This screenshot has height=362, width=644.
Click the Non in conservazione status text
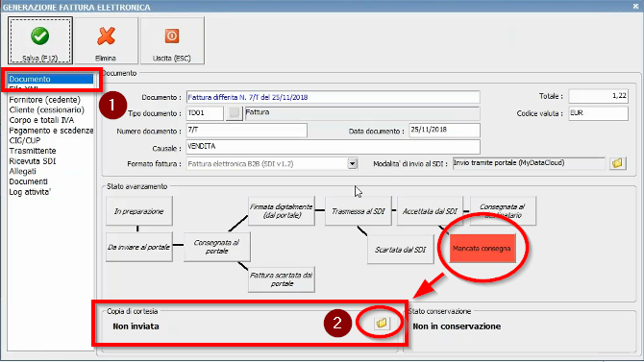pyautogui.click(x=457, y=326)
